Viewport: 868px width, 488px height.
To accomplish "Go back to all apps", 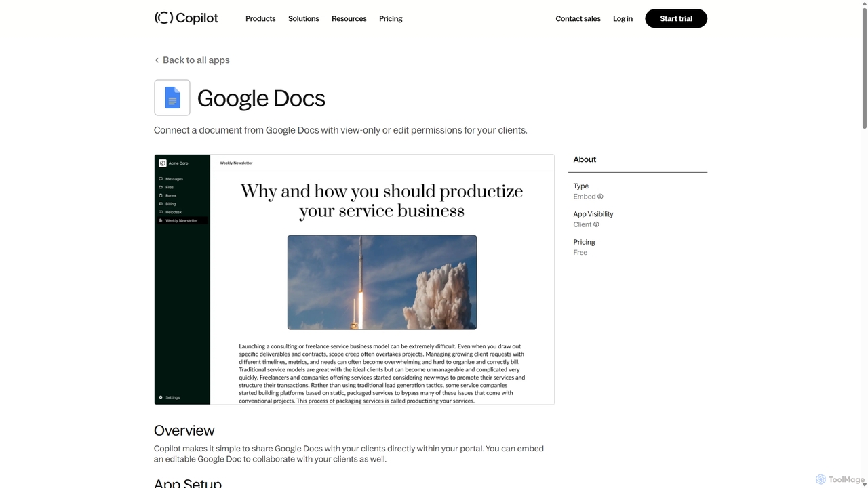I will point(192,60).
